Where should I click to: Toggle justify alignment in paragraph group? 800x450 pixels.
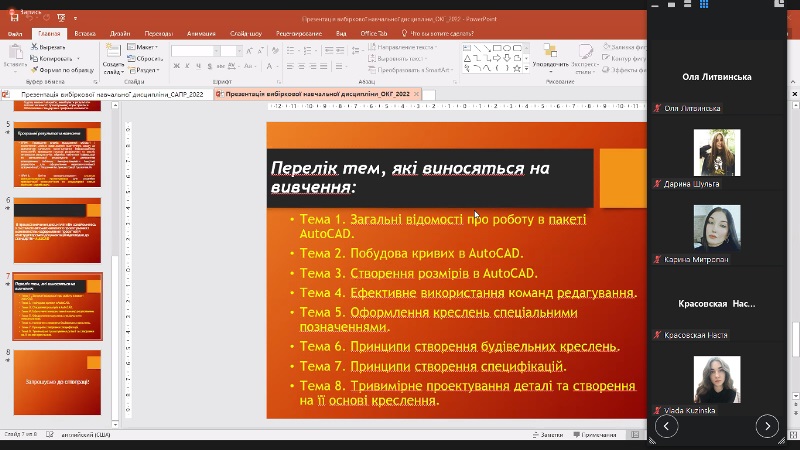[324, 66]
